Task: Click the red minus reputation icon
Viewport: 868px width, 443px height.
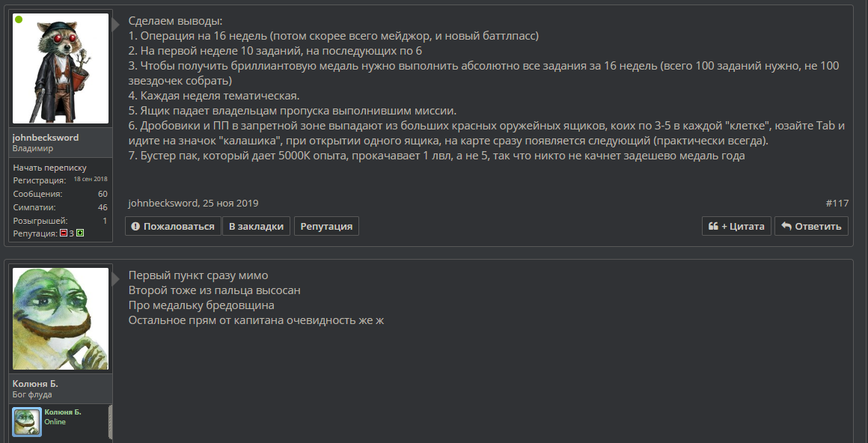Action: click(64, 233)
